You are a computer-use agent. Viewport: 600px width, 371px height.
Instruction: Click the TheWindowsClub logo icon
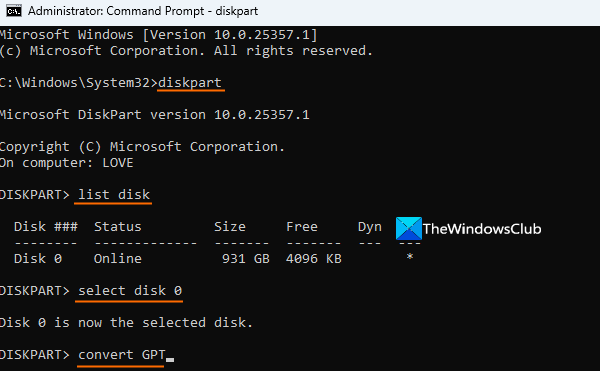(x=409, y=228)
